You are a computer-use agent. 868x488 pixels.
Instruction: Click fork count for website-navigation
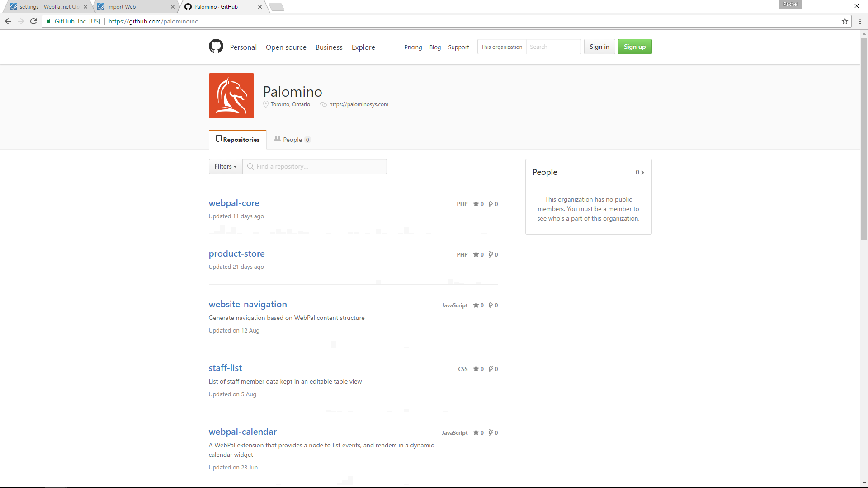[493, 305]
